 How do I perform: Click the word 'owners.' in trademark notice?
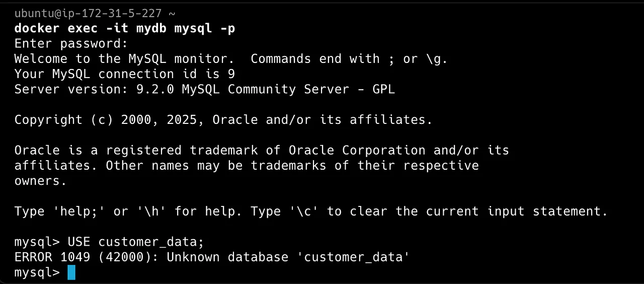click(x=41, y=181)
